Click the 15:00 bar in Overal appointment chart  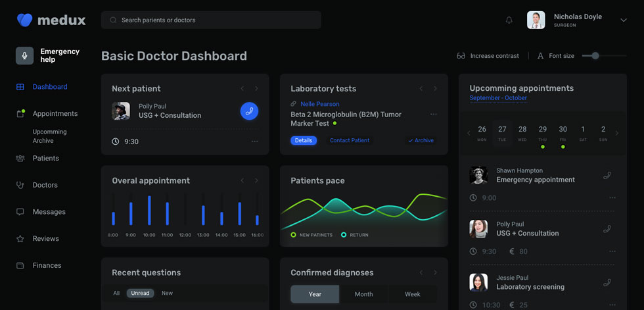(239, 213)
